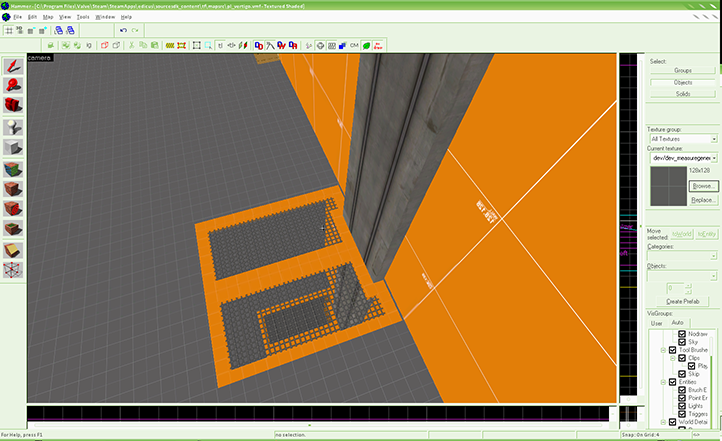This screenshot has width=722, height=441.
Task: Select the Vertex manipulation tool
Action: pos(13,270)
